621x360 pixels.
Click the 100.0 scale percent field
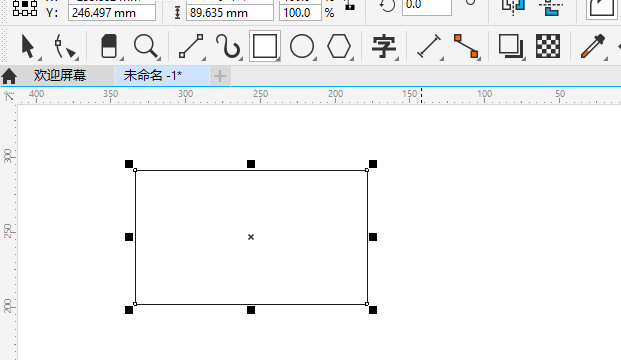(300, 13)
